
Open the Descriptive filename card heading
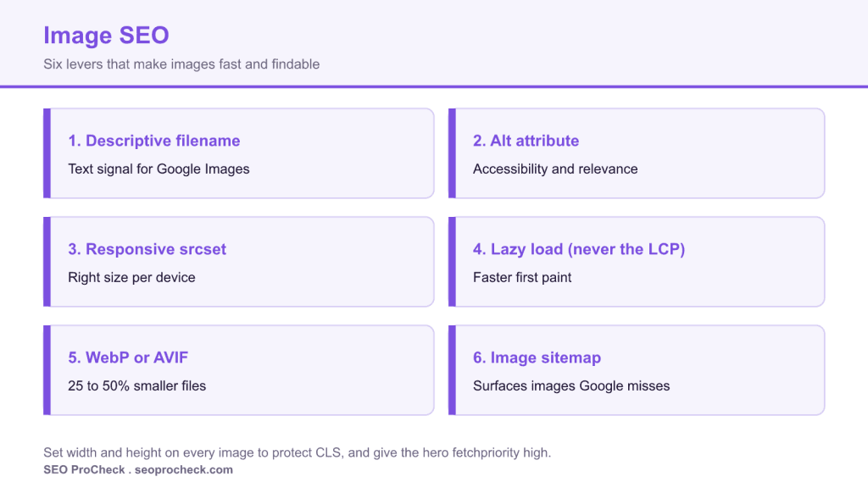(154, 141)
